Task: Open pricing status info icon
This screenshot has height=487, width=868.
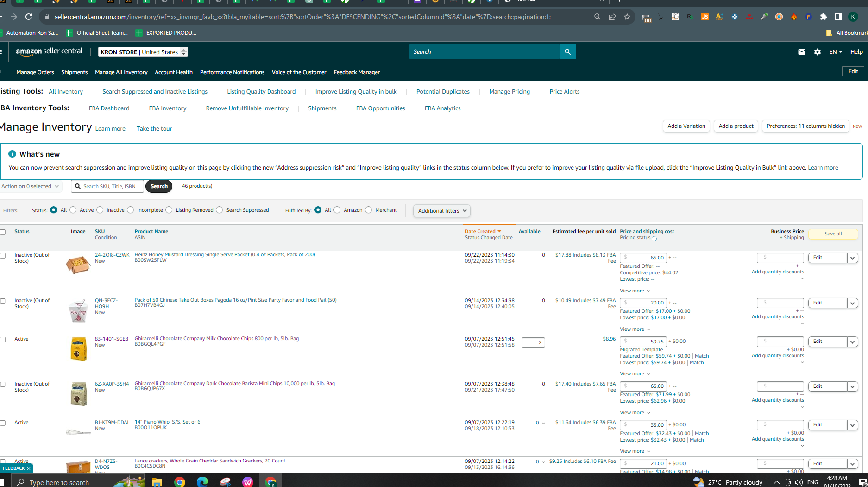Action: 654,239
